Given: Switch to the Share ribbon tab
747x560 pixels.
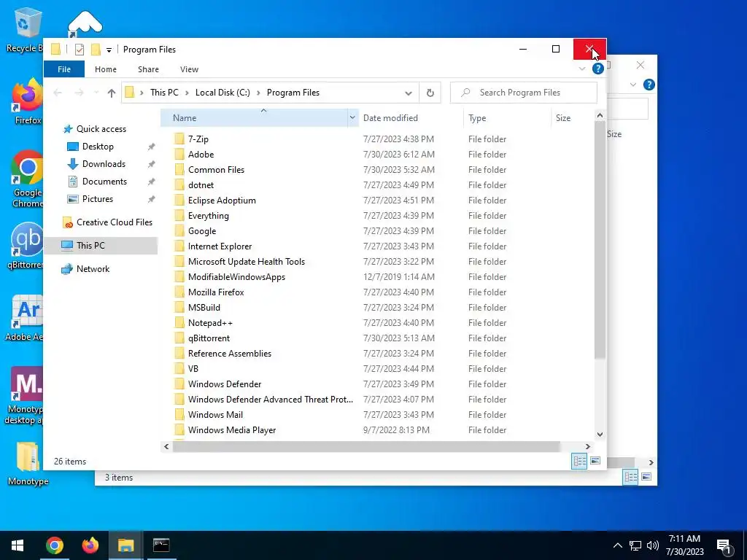Looking at the screenshot, I should [148, 69].
